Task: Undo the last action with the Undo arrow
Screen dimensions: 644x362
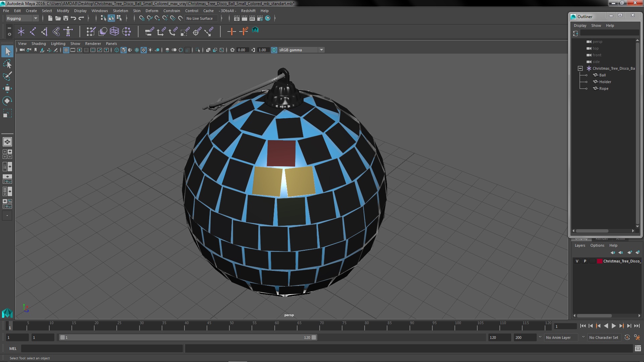Action: tap(73, 18)
